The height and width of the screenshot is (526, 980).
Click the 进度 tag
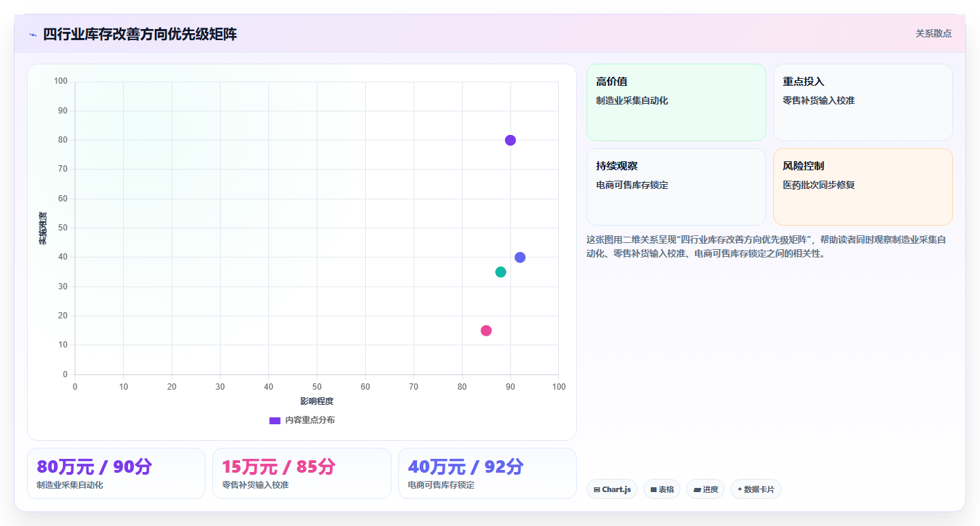(x=705, y=489)
